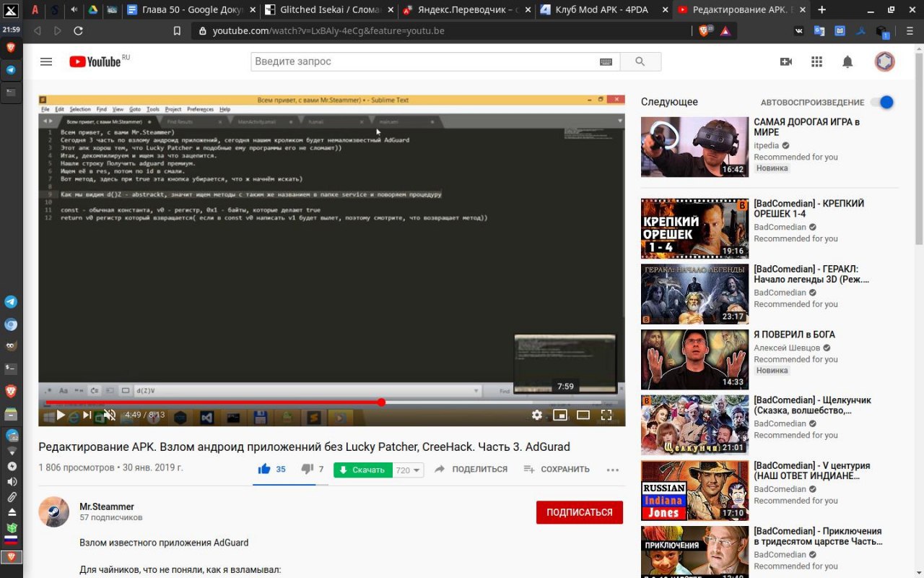Open the 720 quality dropdown
924x578 pixels.
point(408,470)
